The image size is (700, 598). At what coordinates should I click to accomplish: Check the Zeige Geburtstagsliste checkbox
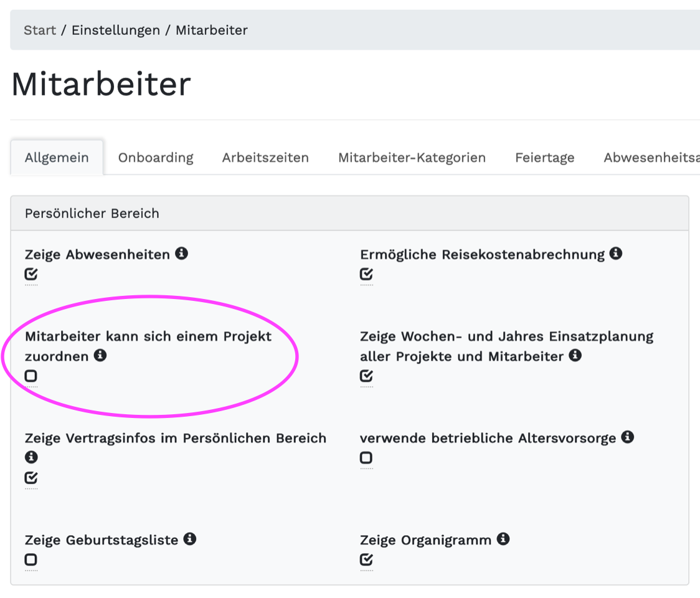31,559
